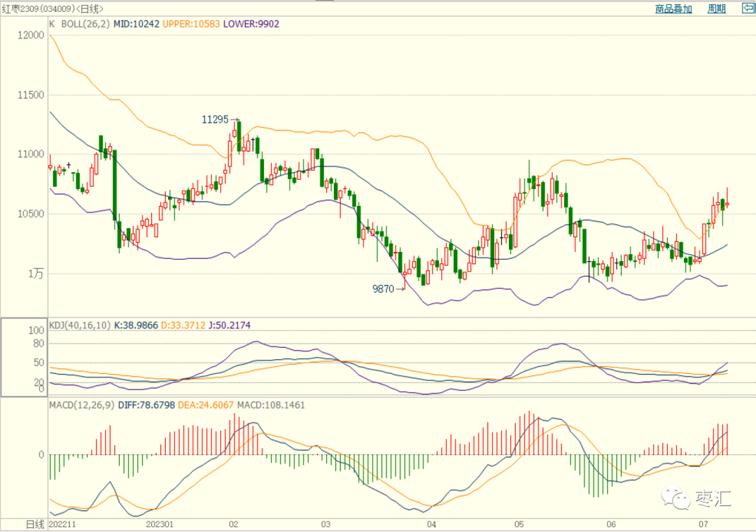Select the KDJ(40,16,10) indicator label
Viewport: 756px width, 532px height.
point(80,325)
